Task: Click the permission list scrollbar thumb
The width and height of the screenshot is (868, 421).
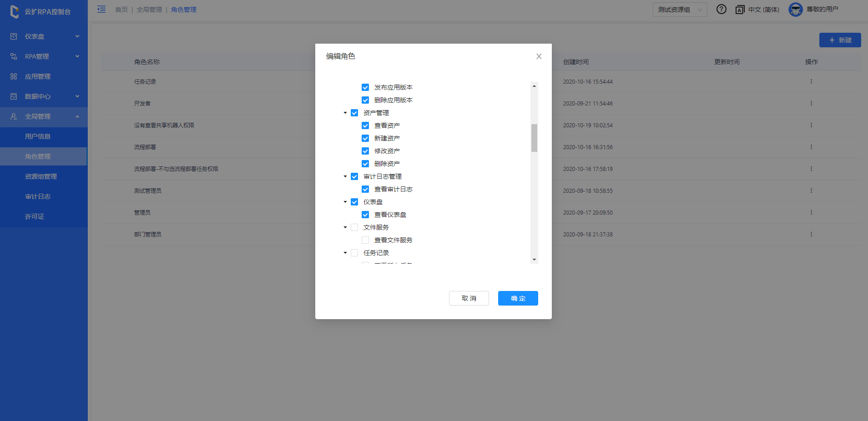Action: (534, 138)
